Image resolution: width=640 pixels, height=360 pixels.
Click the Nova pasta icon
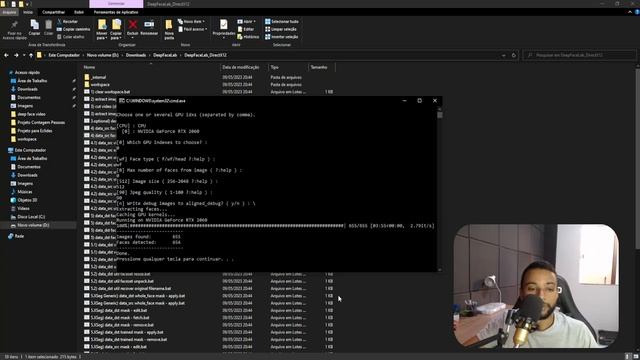pyautogui.click(x=169, y=25)
